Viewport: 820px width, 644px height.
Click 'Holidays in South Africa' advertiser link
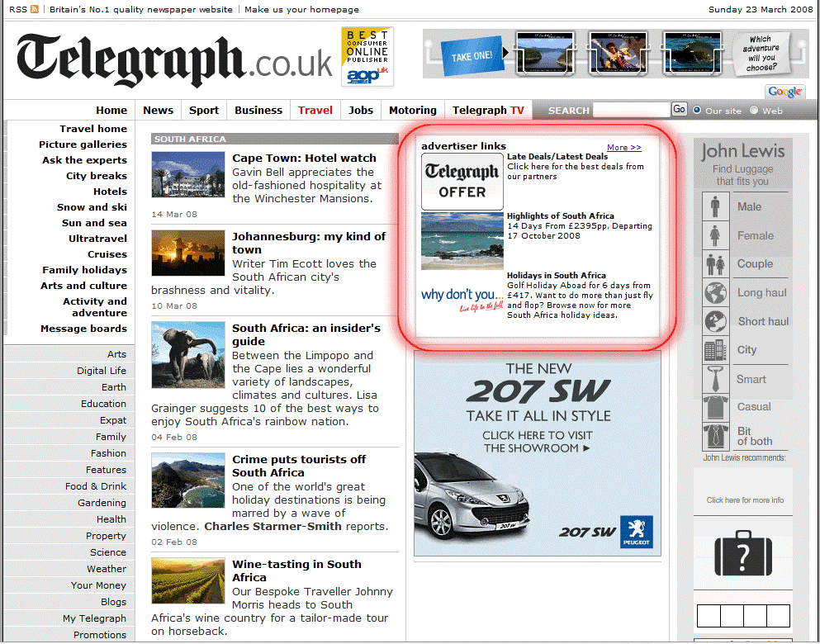[557, 276]
